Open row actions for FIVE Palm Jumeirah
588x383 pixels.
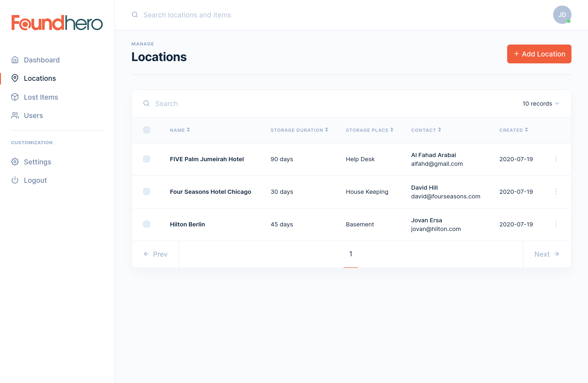click(x=556, y=159)
